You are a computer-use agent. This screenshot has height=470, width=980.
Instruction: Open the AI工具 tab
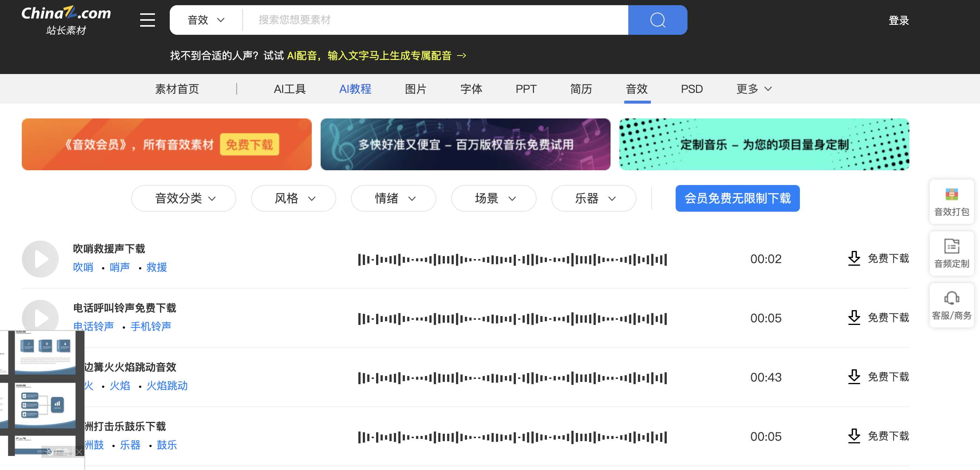pyautogui.click(x=290, y=89)
